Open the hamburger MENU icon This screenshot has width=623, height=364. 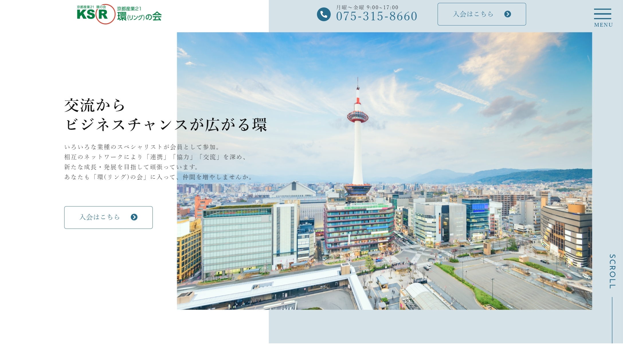coord(603,18)
